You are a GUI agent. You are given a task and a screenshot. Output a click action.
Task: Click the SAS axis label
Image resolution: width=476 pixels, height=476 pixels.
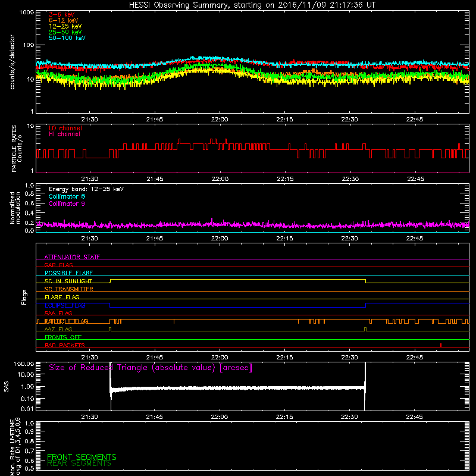(7, 387)
